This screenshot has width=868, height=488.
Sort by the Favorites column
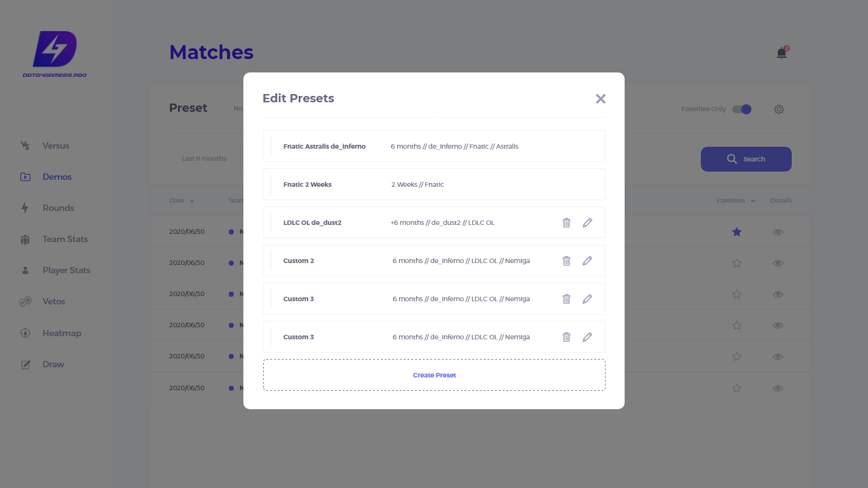736,201
